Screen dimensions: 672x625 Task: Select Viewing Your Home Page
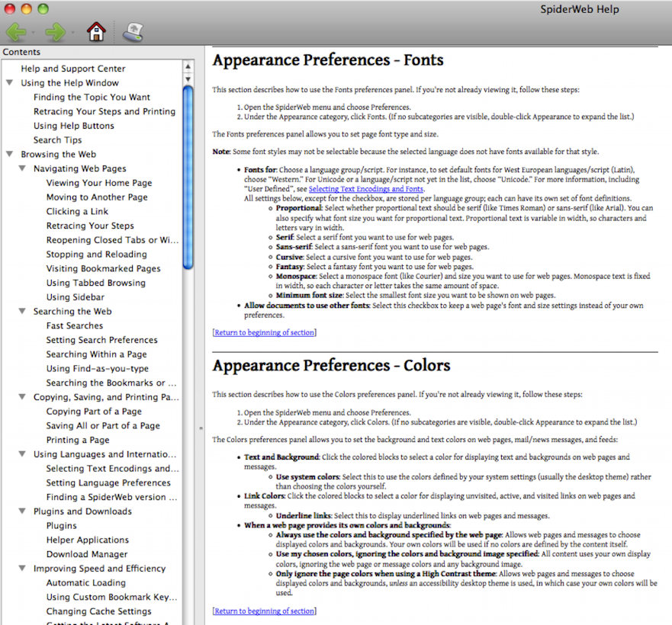[x=99, y=183]
